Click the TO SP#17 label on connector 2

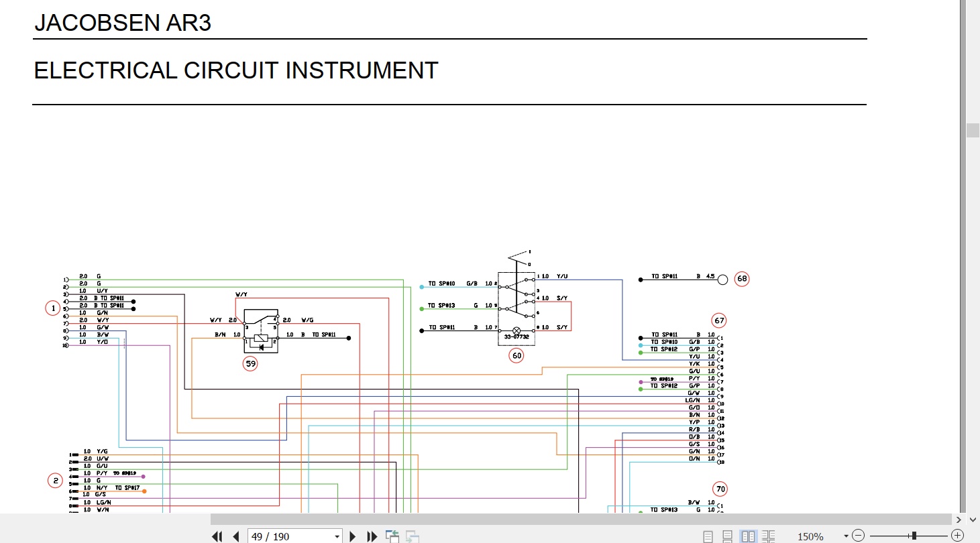127,487
